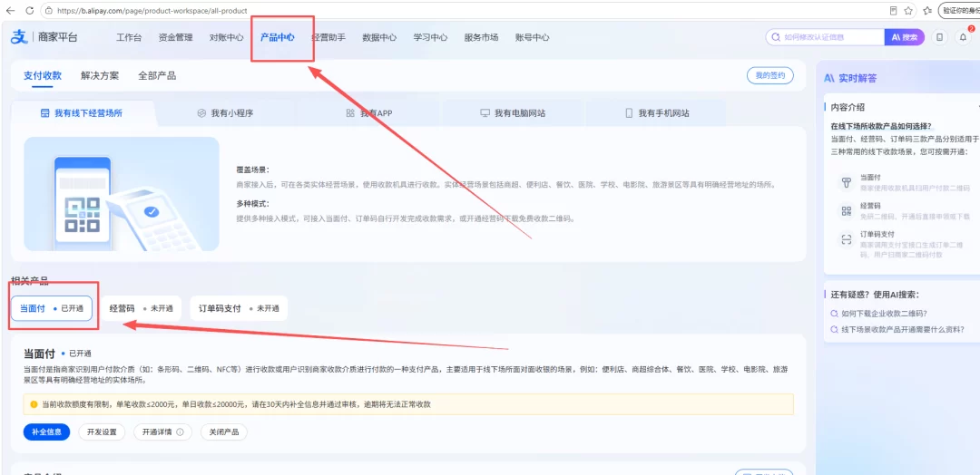Reload the page with the refresh icon
The width and height of the screenshot is (980, 475).
[x=29, y=11]
